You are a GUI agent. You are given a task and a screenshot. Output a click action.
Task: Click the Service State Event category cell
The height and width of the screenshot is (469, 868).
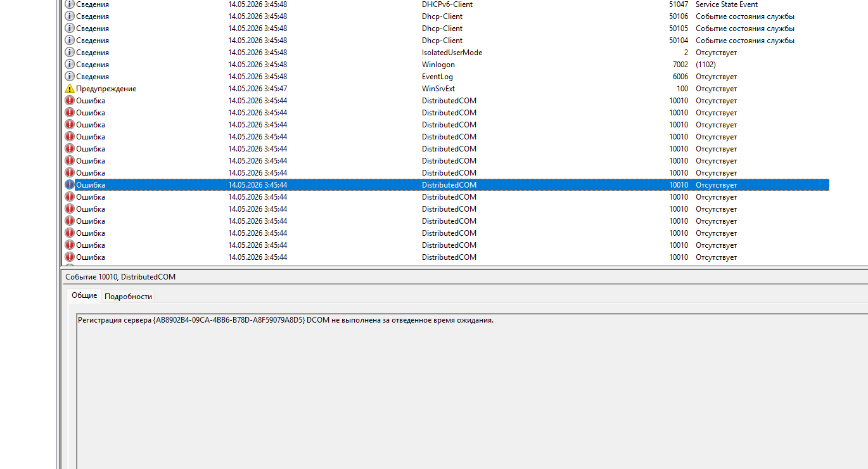pos(727,4)
